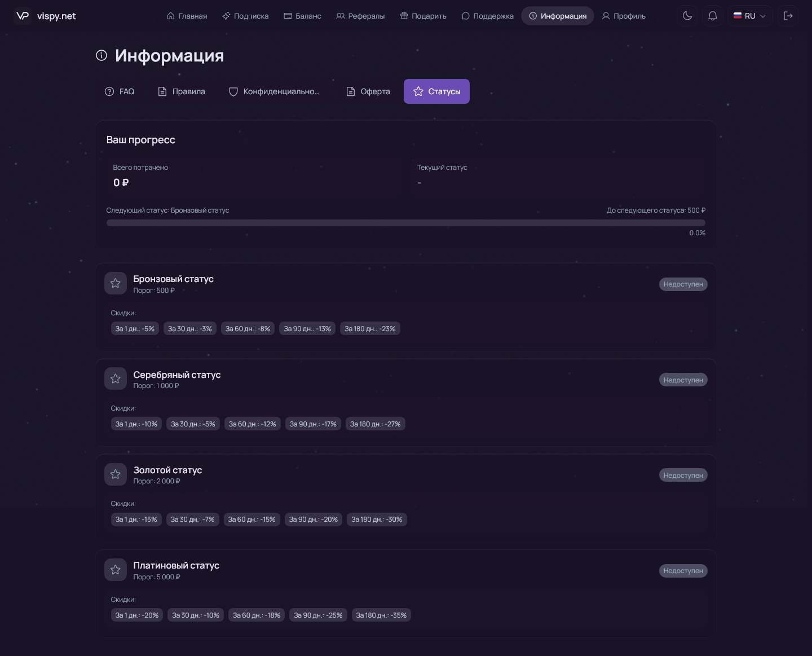Open Подписка navigation item

(x=245, y=16)
